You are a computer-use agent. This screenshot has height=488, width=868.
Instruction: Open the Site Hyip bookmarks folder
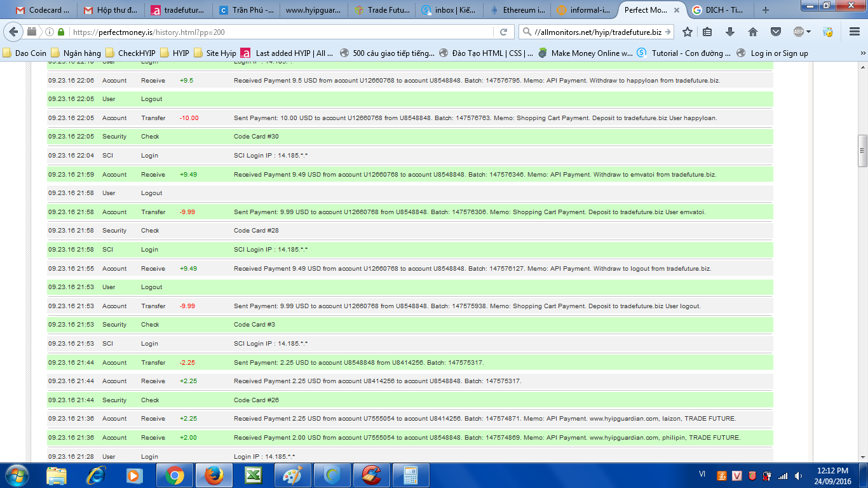(215, 53)
